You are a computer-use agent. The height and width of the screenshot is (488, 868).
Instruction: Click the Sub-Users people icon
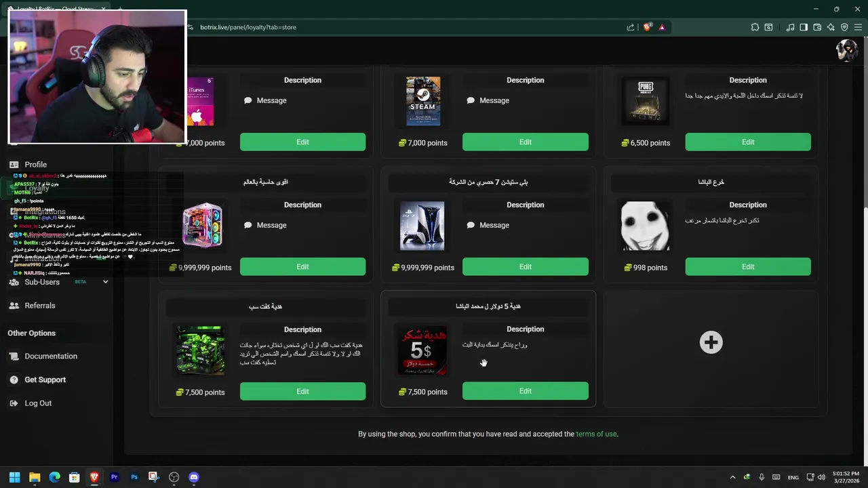(14, 282)
